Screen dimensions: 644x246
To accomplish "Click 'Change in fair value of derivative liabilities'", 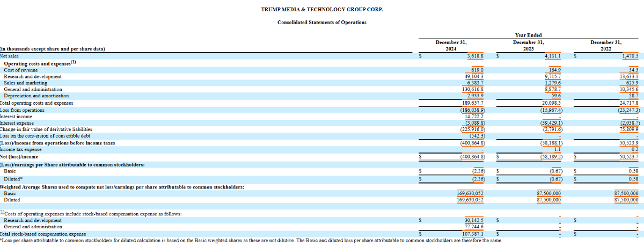I will (46, 129).
